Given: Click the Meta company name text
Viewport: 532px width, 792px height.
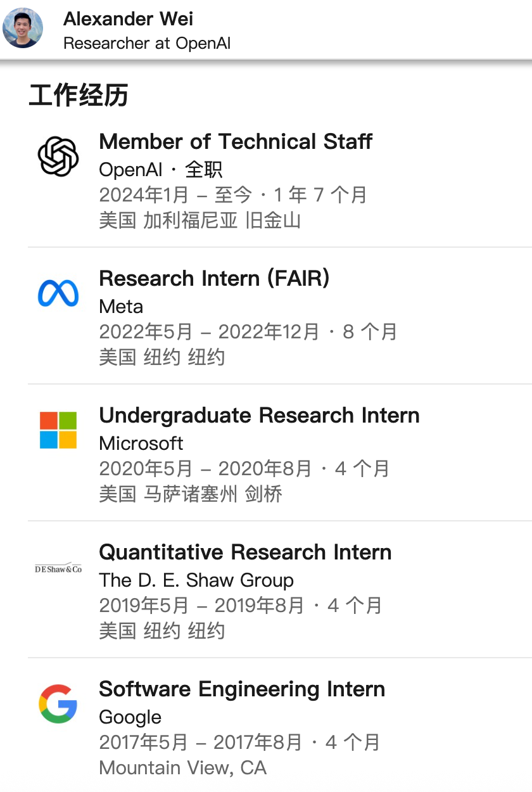Looking at the screenshot, I should tap(121, 307).
